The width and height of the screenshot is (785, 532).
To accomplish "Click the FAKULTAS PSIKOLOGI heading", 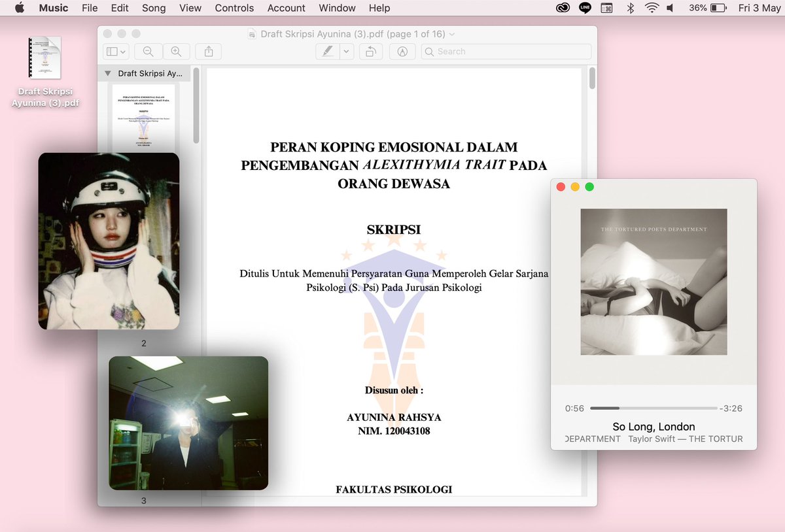I will click(394, 490).
